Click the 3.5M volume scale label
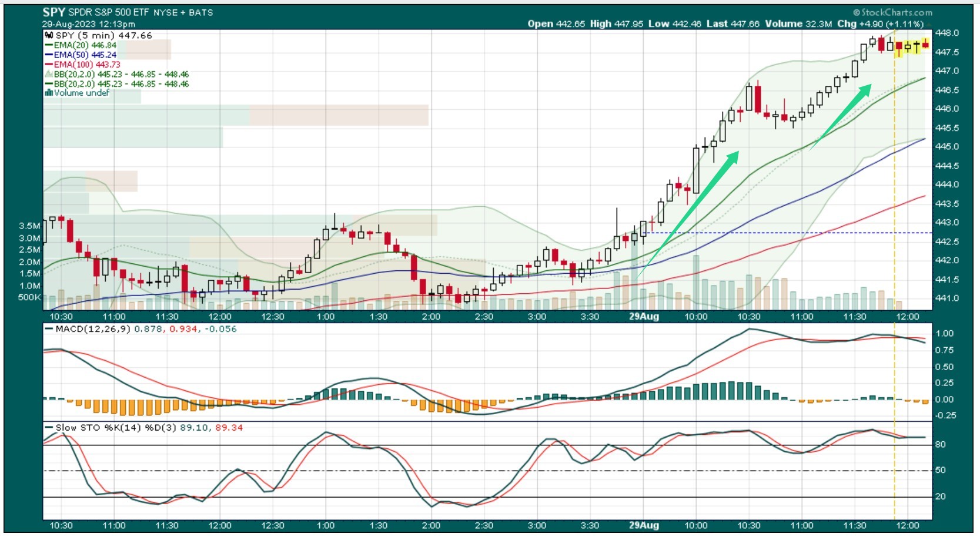The width and height of the screenshot is (980, 537). coord(30,226)
